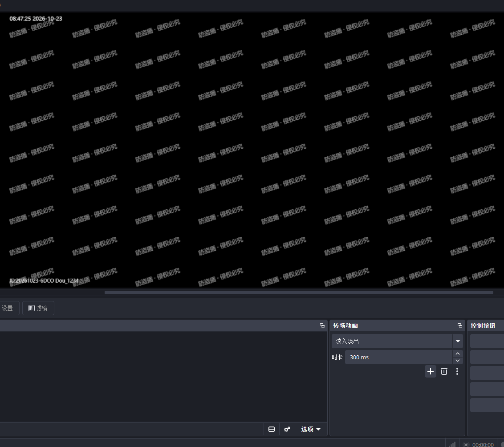The height and width of the screenshot is (447, 504).
Task: Click the 300 ms duration field
Action: pos(399,358)
